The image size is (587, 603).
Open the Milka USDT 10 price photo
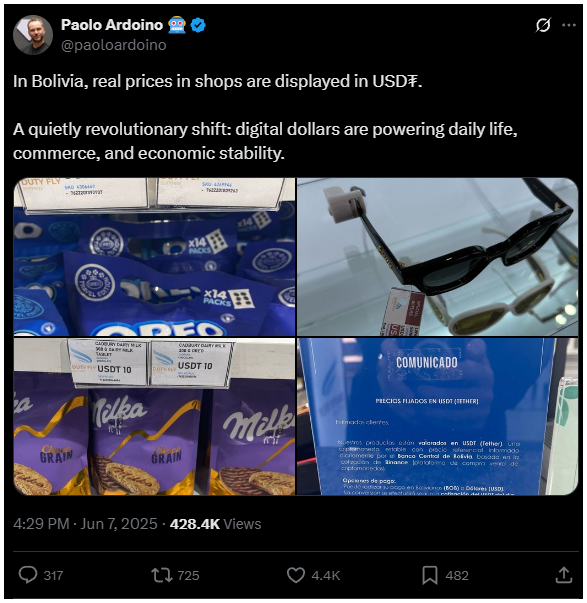[x=154, y=416]
